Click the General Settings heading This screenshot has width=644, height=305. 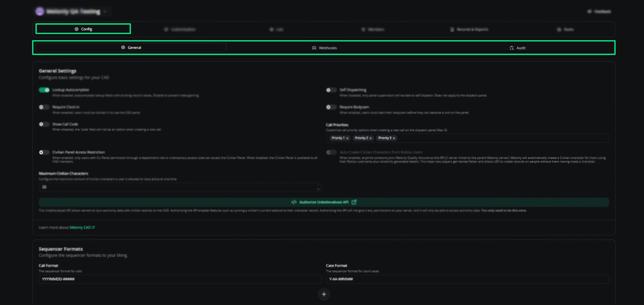click(x=58, y=71)
